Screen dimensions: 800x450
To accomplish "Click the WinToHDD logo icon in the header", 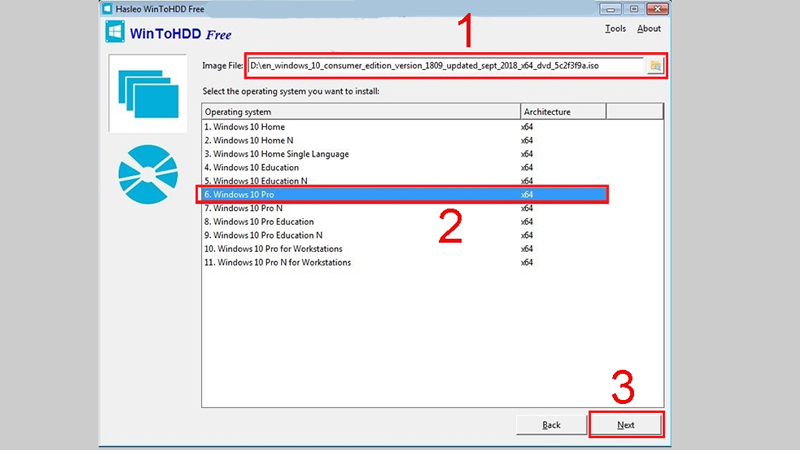I will (115, 32).
